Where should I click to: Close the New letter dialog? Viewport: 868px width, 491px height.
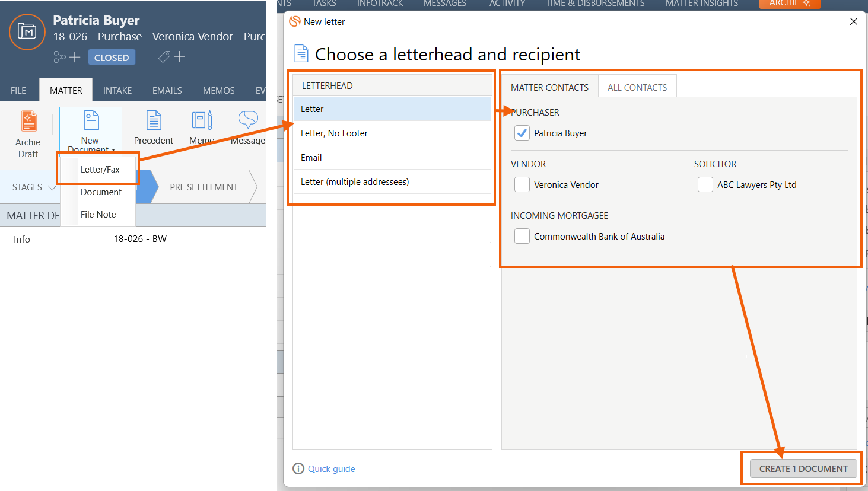point(854,21)
